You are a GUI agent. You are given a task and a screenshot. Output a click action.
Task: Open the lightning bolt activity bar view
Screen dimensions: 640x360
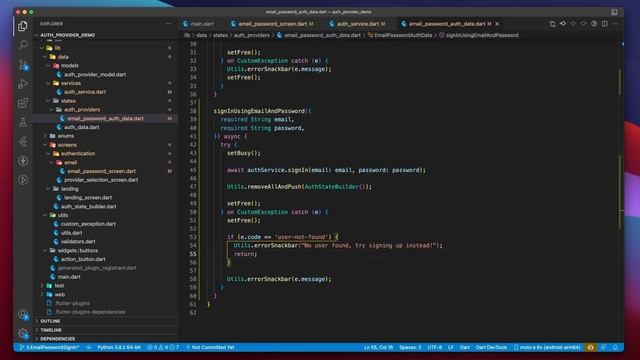click(23, 160)
